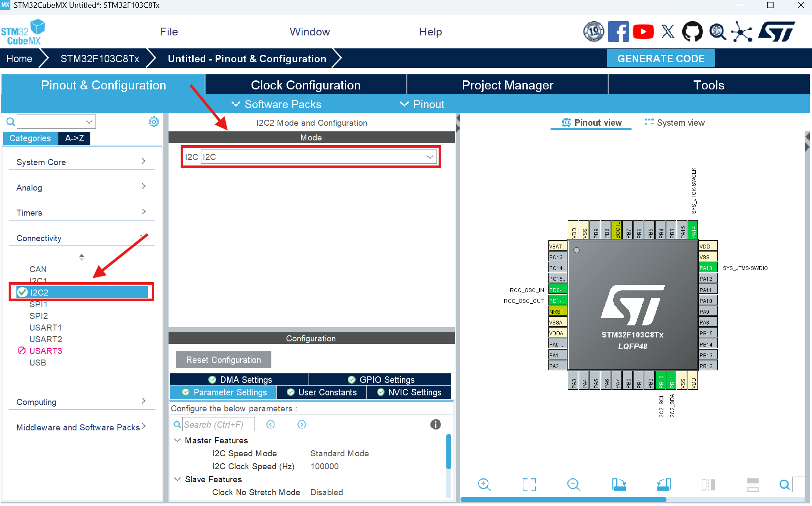Zoom in on the chip pinout
Screen dimensions: 812x506
pyautogui.click(x=484, y=485)
